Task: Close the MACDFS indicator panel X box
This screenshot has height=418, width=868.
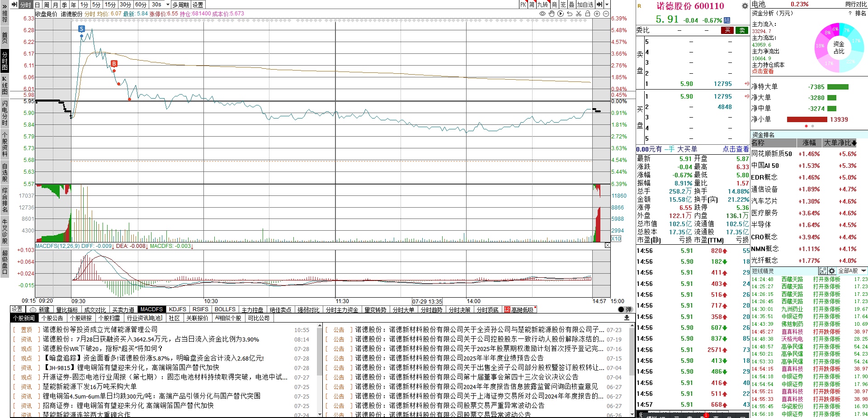Action: (607, 245)
